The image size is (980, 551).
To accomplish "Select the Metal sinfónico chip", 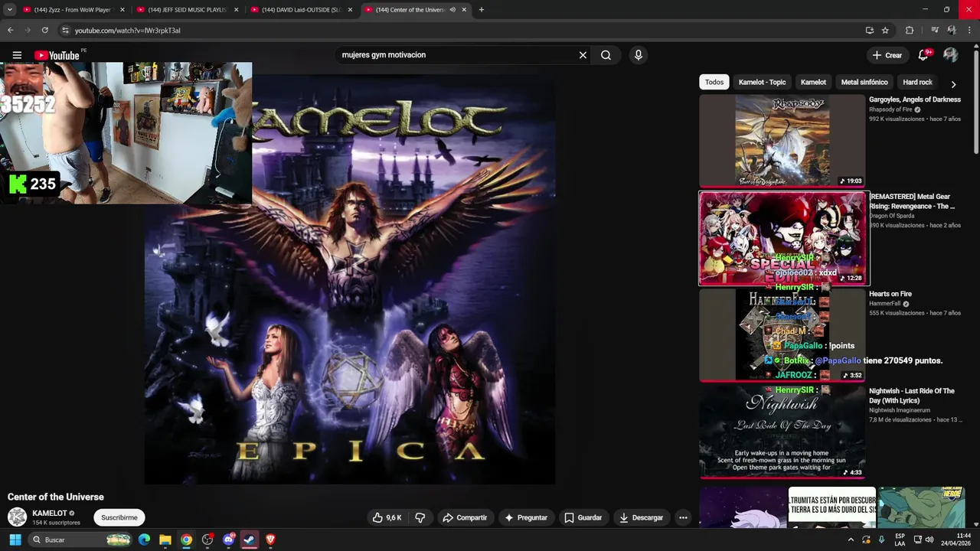I will [864, 82].
